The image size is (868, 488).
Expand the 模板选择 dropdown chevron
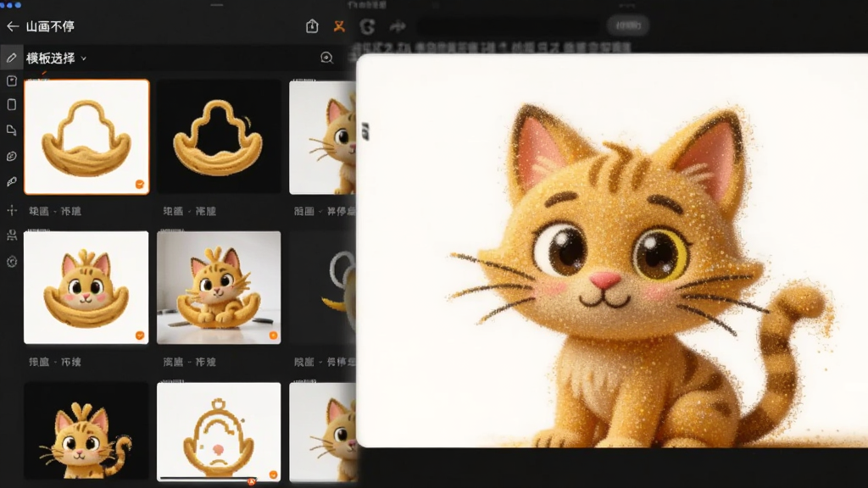click(84, 58)
